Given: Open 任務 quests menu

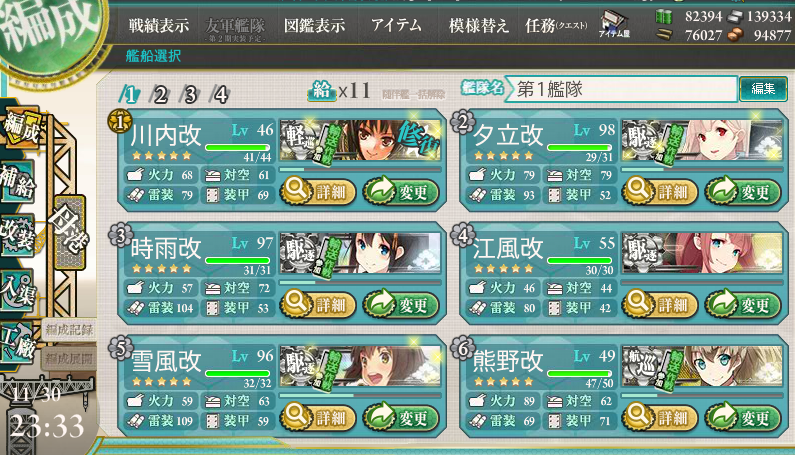Looking at the screenshot, I should 556,25.
